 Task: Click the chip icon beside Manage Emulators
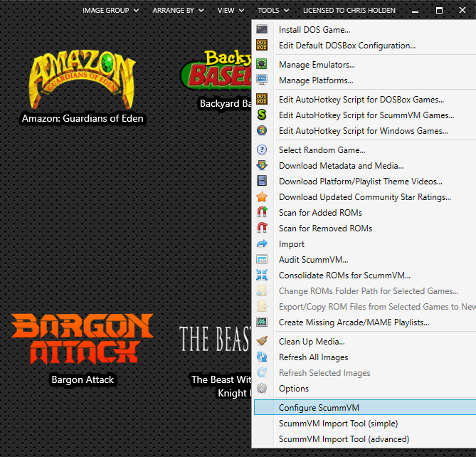pyautogui.click(x=262, y=64)
